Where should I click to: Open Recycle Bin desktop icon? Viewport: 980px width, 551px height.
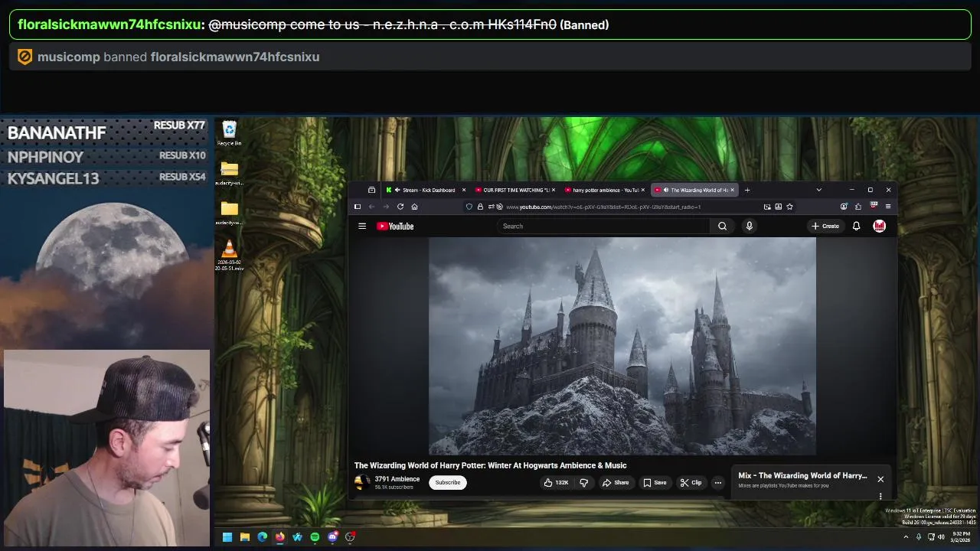pos(229,133)
